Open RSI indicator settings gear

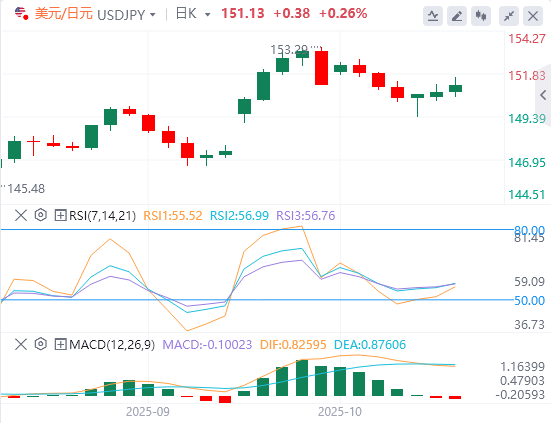[x=41, y=215]
